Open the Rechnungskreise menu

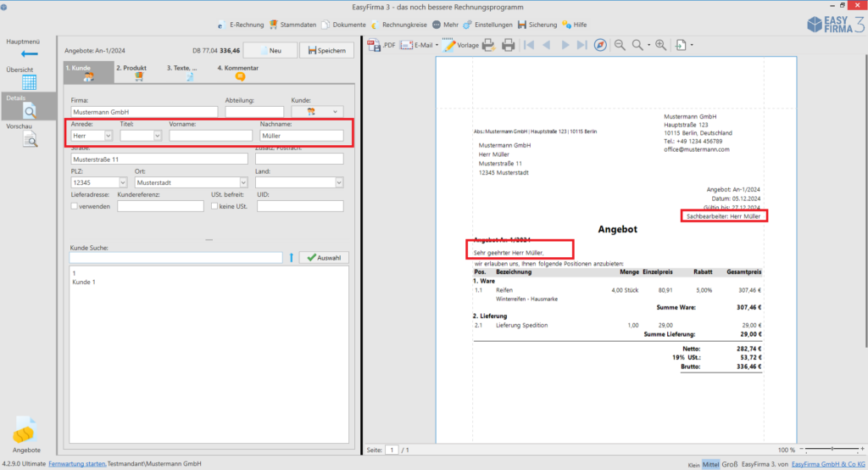tap(399, 25)
